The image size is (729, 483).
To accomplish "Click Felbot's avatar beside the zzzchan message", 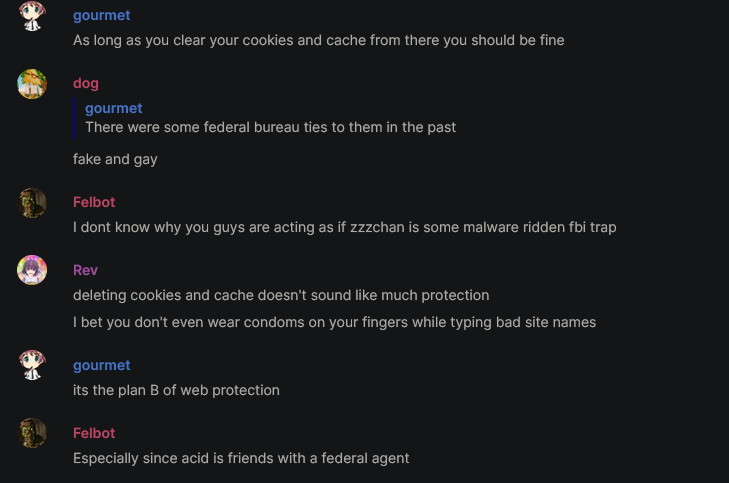I will [x=32, y=203].
